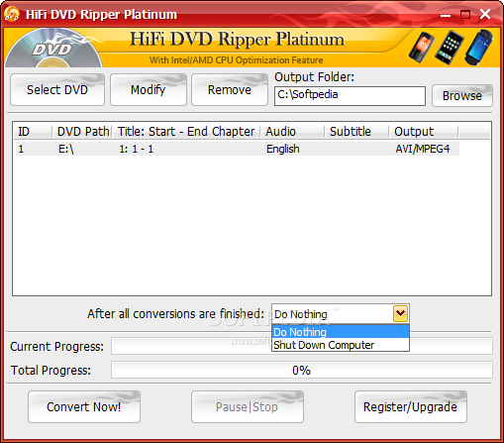Click the Audio column header

tap(292, 132)
